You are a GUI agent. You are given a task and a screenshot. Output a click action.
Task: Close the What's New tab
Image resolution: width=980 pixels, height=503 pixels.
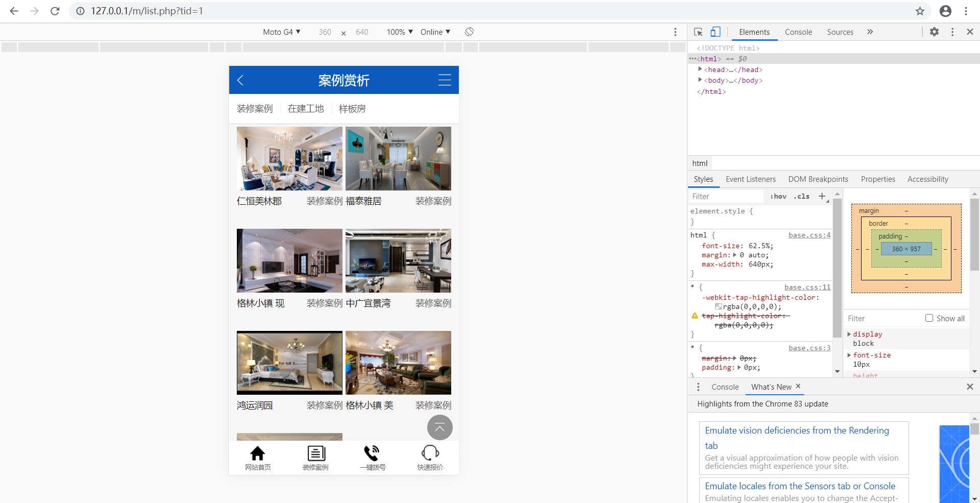(x=798, y=387)
